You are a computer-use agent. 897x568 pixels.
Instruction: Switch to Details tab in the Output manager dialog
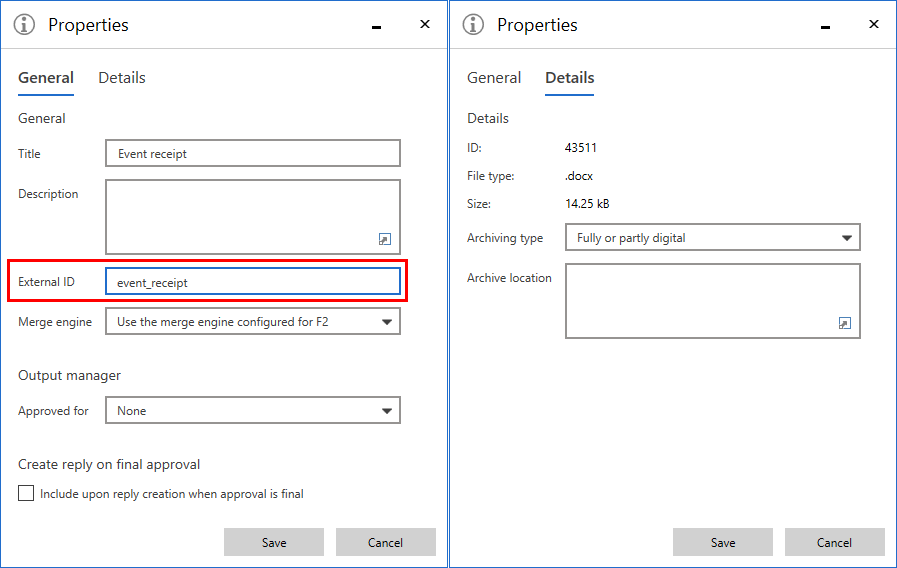pos(122,78)
